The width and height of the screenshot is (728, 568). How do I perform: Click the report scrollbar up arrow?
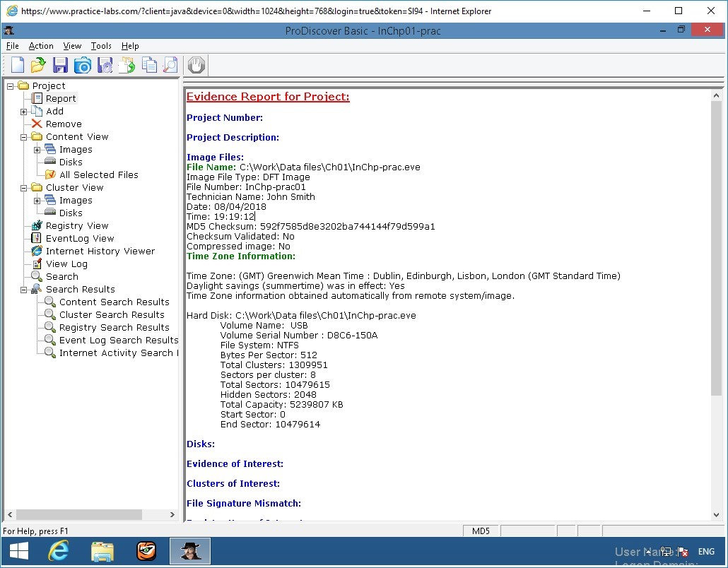click(x=717, y=95)
